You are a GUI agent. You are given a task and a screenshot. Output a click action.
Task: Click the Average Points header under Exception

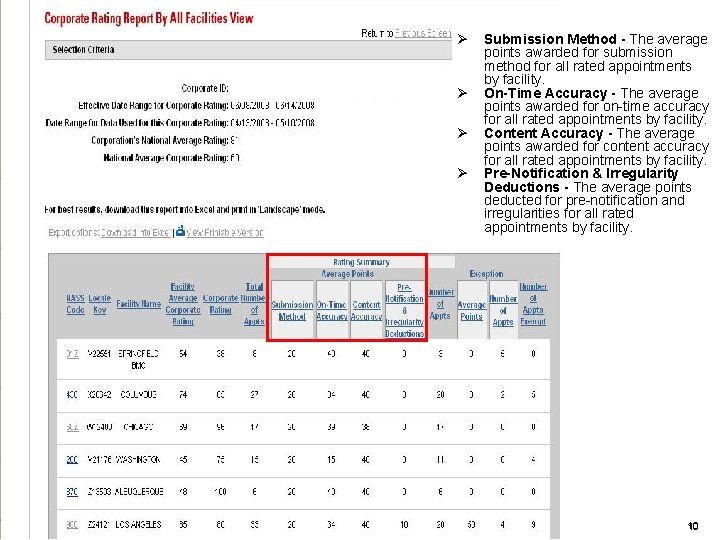[471, 311]
